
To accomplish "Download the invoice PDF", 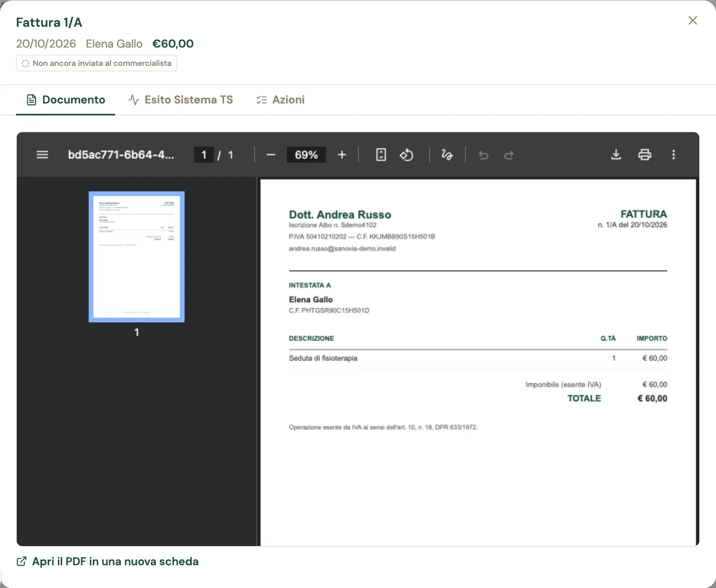I will [616, 154].
